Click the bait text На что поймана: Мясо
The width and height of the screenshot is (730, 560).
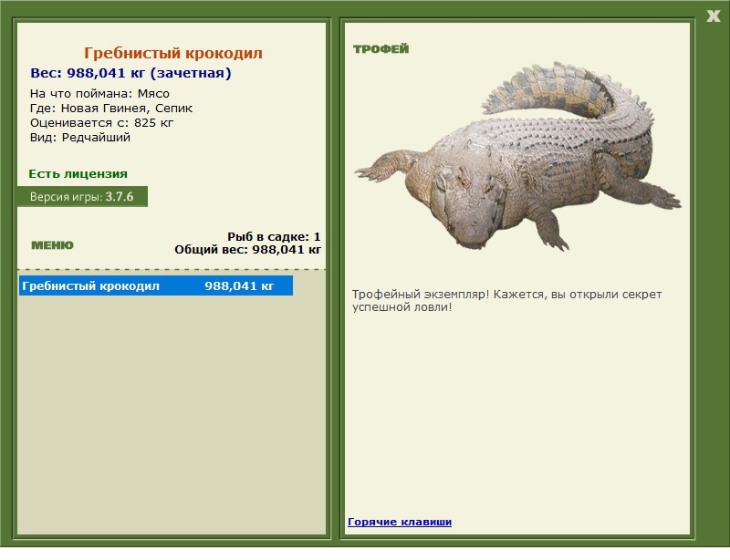99,94
